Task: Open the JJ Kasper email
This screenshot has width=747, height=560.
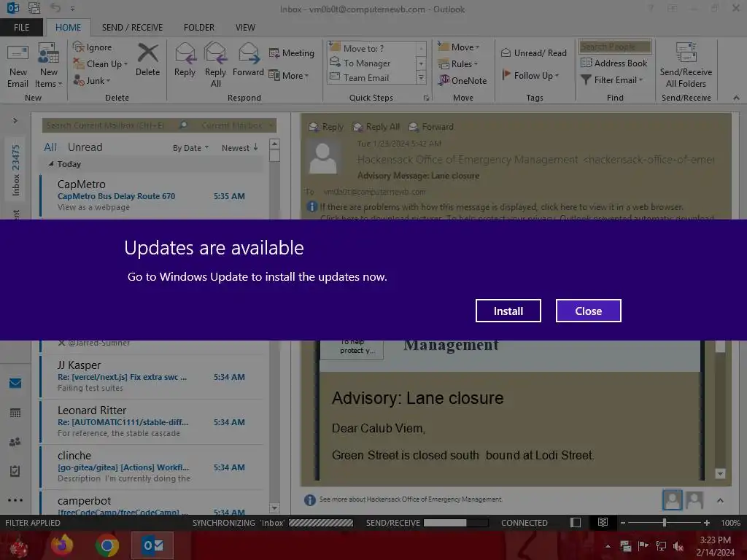Action: click(x=151, y=376)
